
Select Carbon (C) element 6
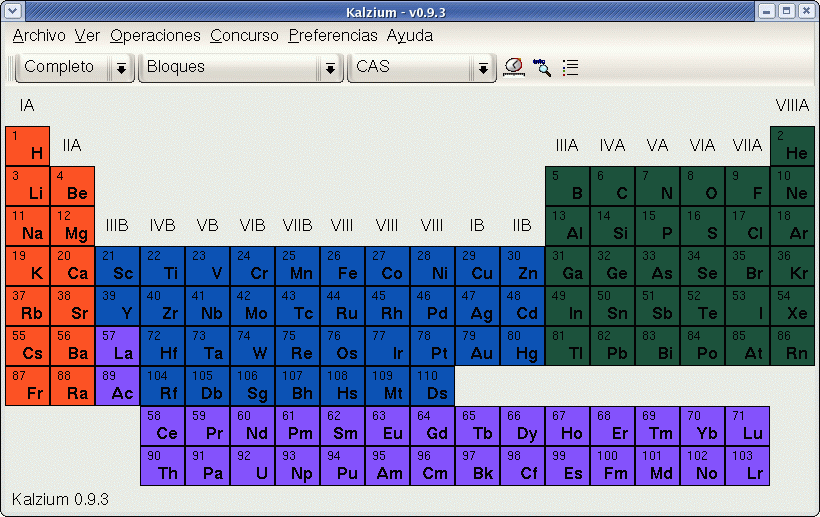612,186
